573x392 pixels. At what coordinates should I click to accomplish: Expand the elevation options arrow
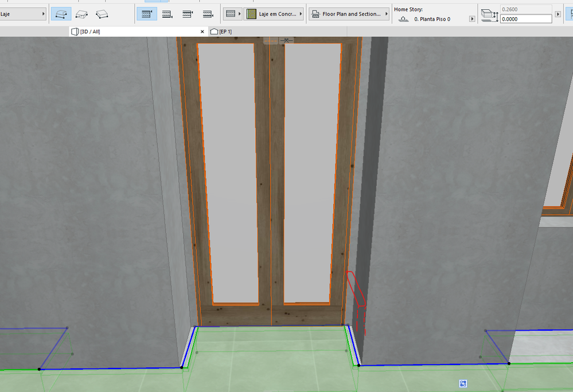tap(558, 14)
